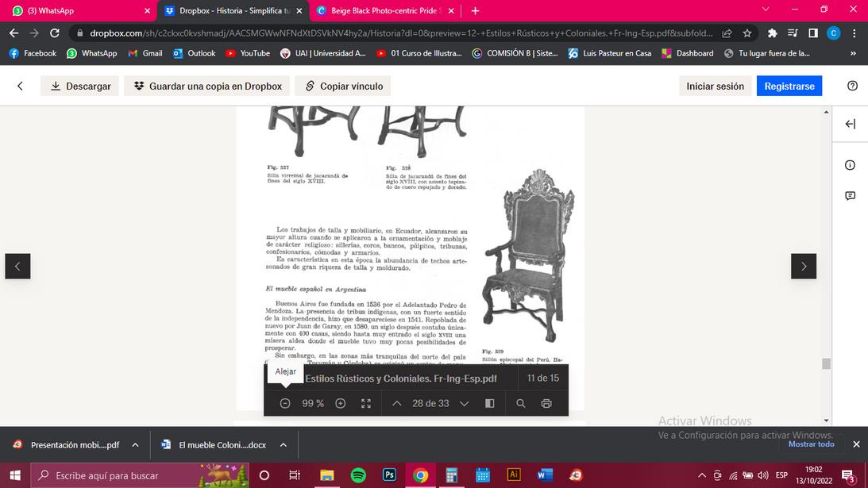Show the previous file in folder

click(x=17, y=266)
